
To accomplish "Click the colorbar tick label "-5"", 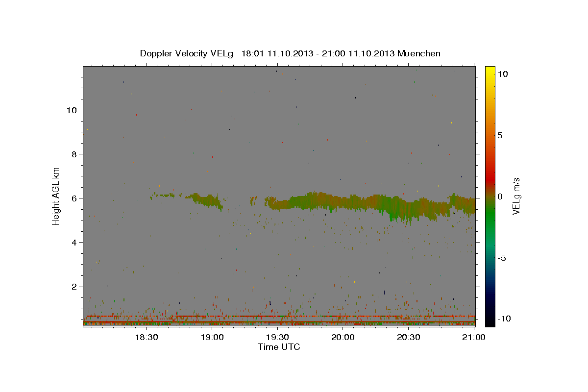I will click(501, 258).
